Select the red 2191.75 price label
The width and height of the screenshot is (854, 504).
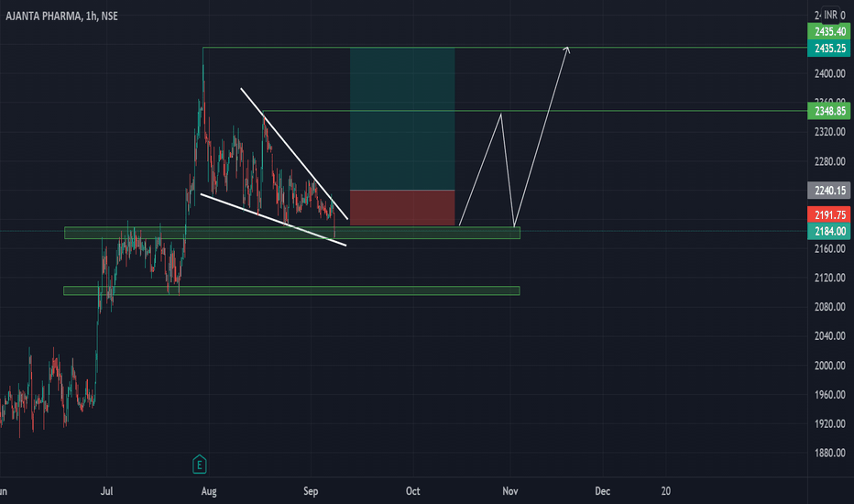[829, 214]
